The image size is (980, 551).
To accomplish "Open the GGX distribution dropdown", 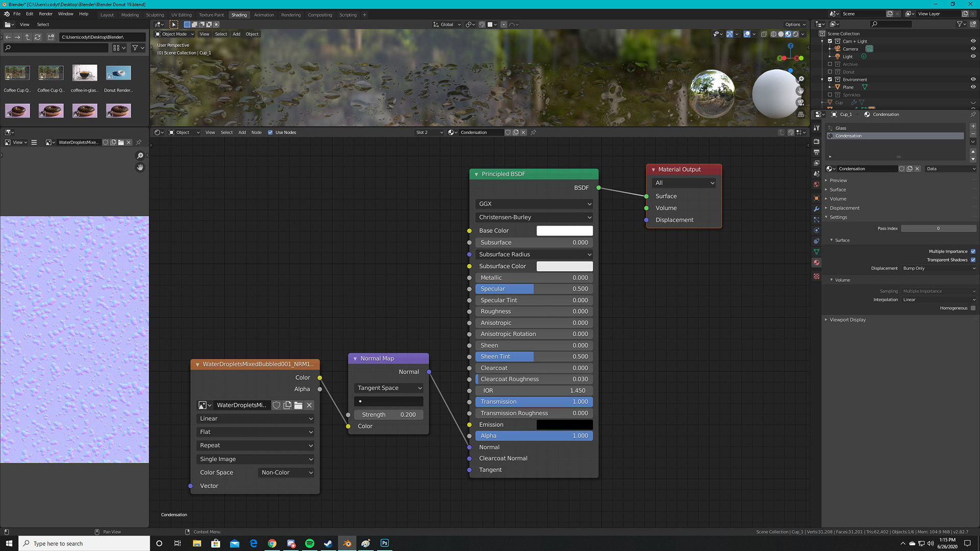I will click(x=534, y=204).
